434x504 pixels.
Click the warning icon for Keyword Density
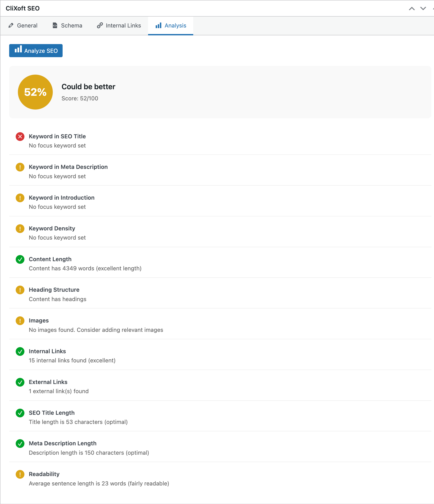click(20, 229)
